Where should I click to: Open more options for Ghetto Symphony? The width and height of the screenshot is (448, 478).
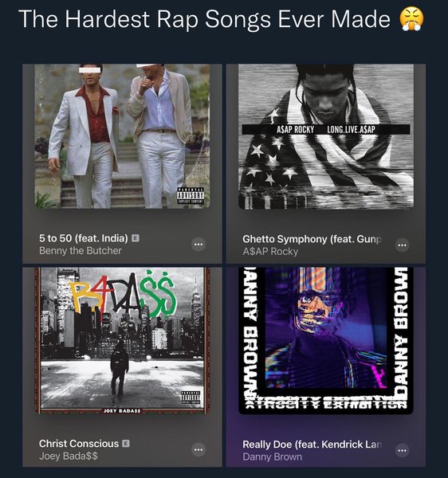[x=402, y=245]
